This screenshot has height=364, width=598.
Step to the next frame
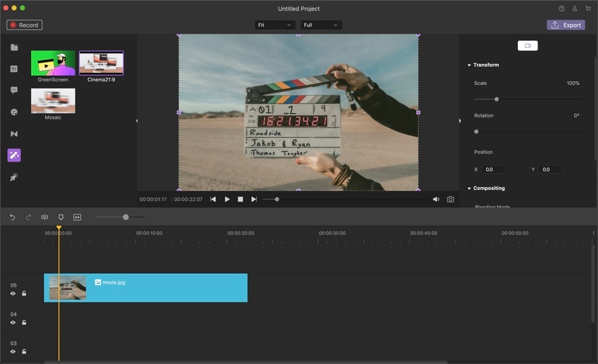[x=254, y=199]
